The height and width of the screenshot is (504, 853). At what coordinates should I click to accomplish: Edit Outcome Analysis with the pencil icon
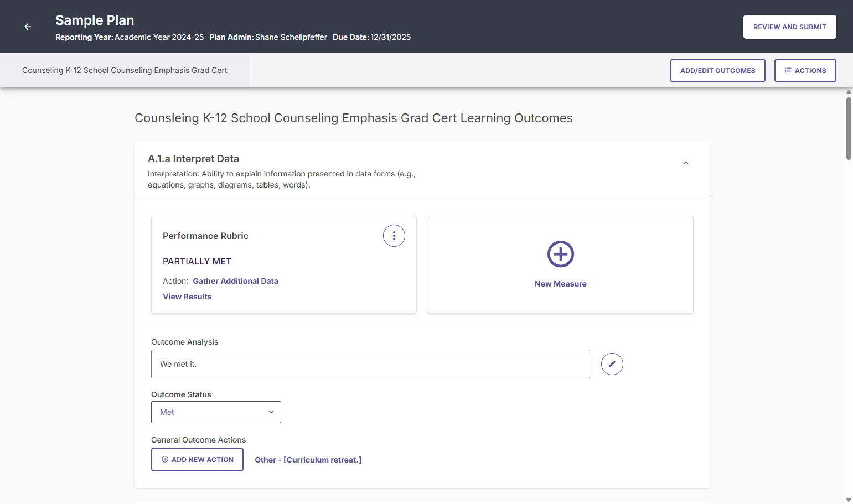[612, 364]
